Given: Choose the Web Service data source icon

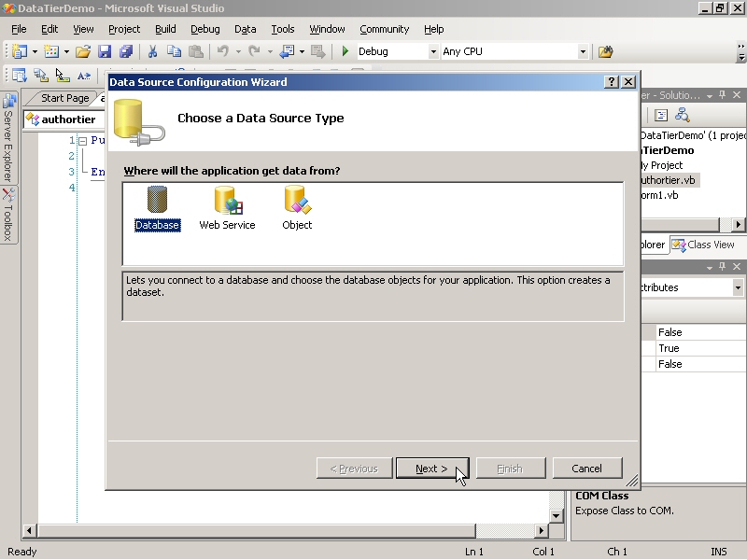Looking at the screenshot, I should [x=227, y=208].
